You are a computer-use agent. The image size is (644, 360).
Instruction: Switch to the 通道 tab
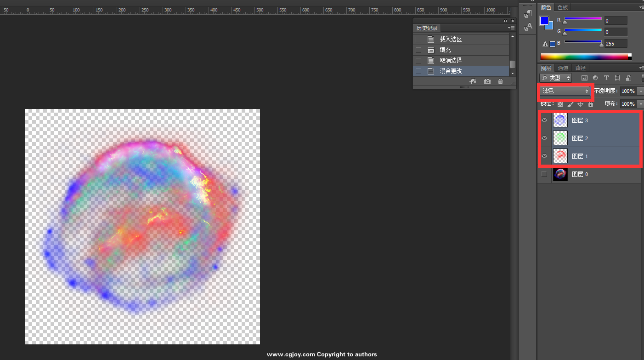pos(563,68)
